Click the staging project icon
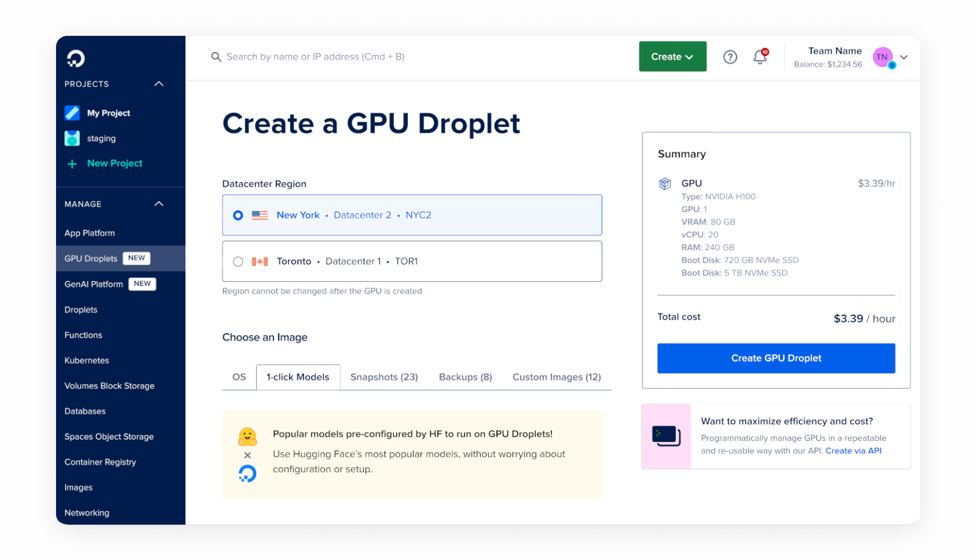 pos(72,138)
